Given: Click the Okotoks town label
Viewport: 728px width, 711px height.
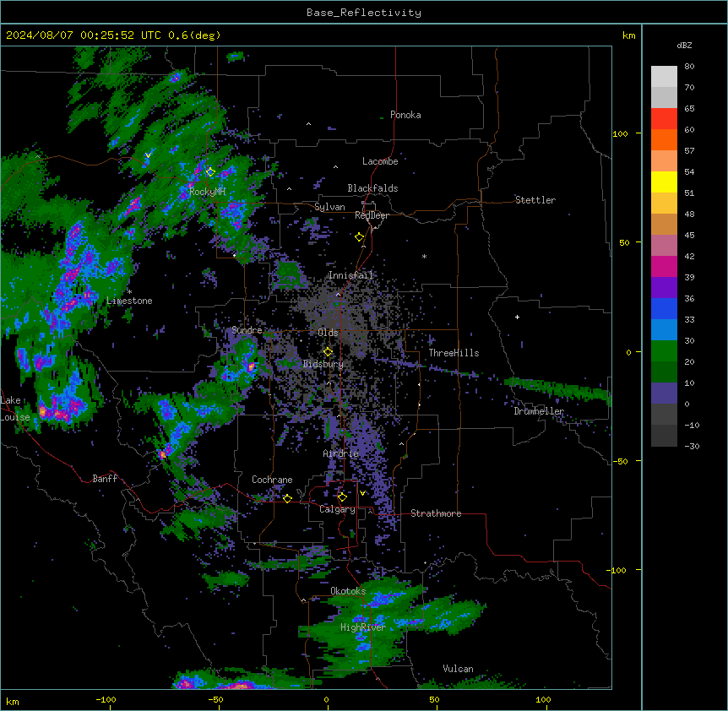Looking at the screenshot, I should [348, 591].
